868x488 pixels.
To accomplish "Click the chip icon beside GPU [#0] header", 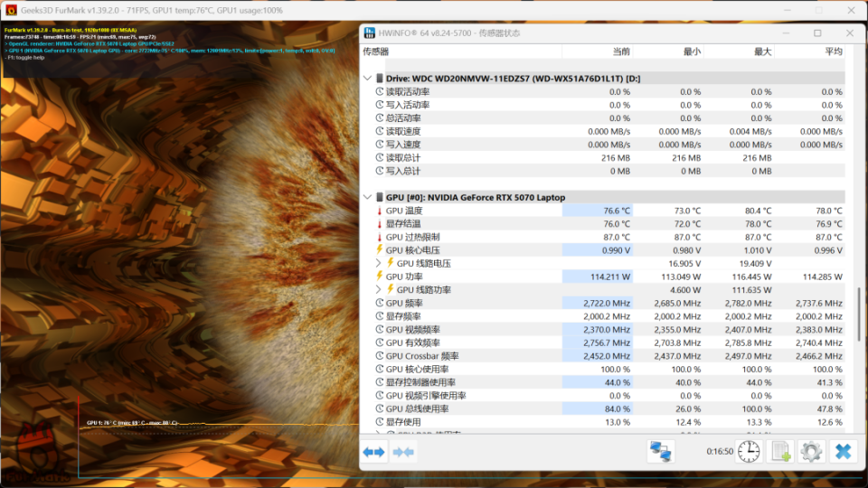I will click(x=379, y=197).
